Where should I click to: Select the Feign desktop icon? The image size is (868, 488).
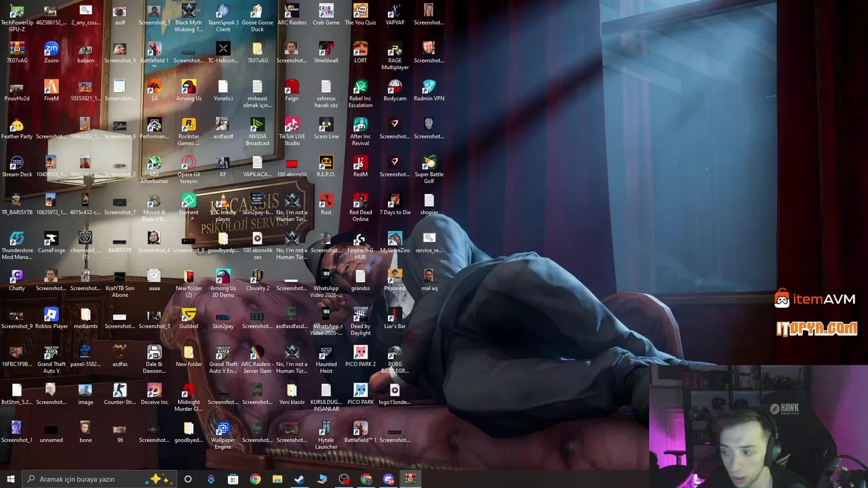pos(292,90)
